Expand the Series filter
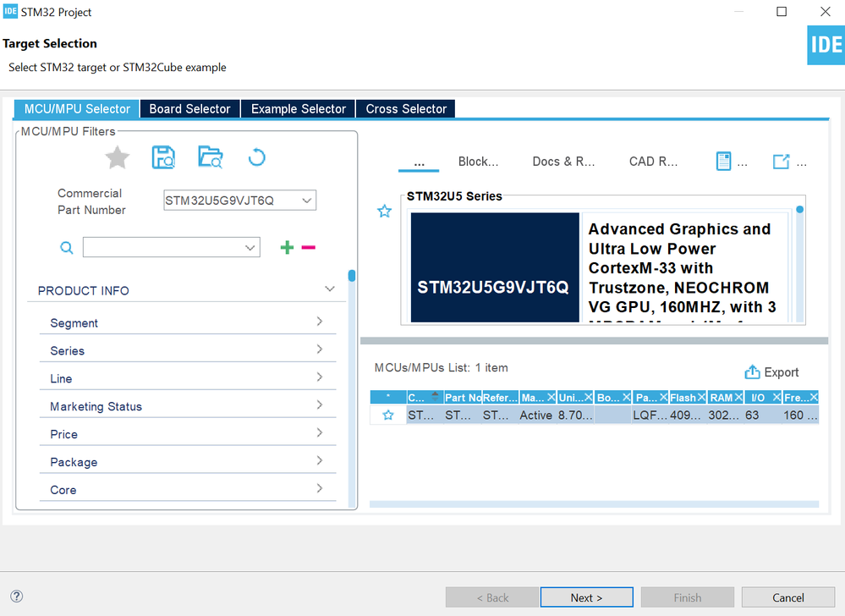This screenshot has height=616, width=845. click(319, 349)
